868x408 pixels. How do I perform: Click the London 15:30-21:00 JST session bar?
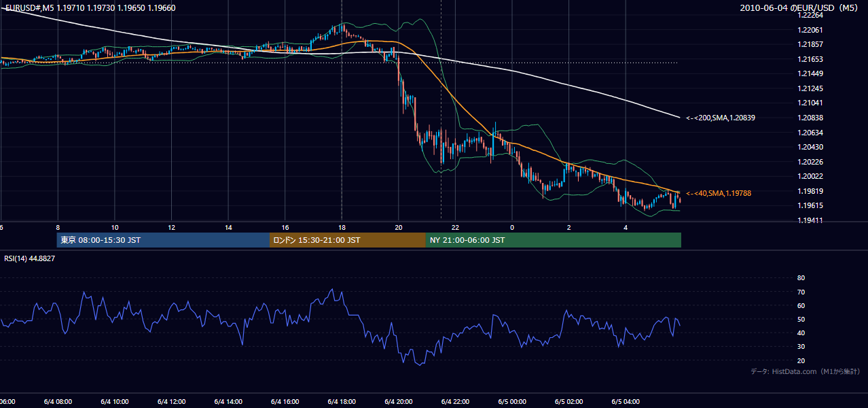tap(348, 240)
